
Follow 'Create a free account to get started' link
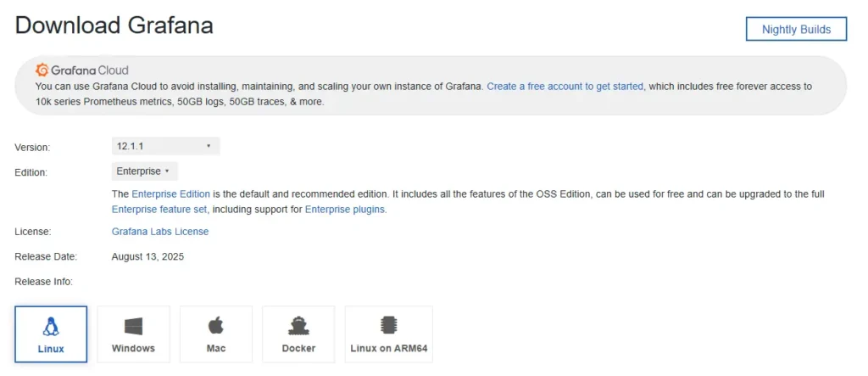565,87
